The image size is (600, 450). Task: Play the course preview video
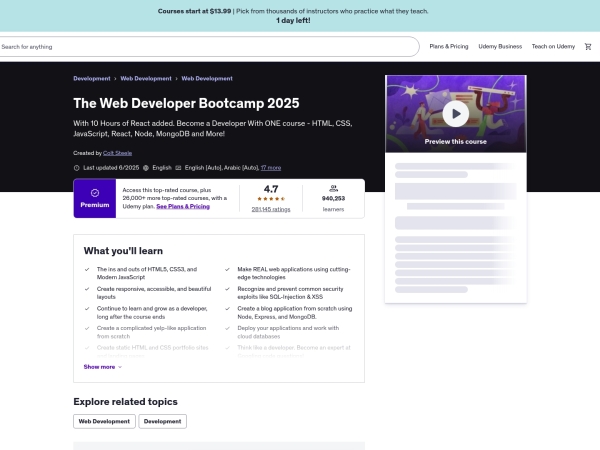(x=455, y=114)
